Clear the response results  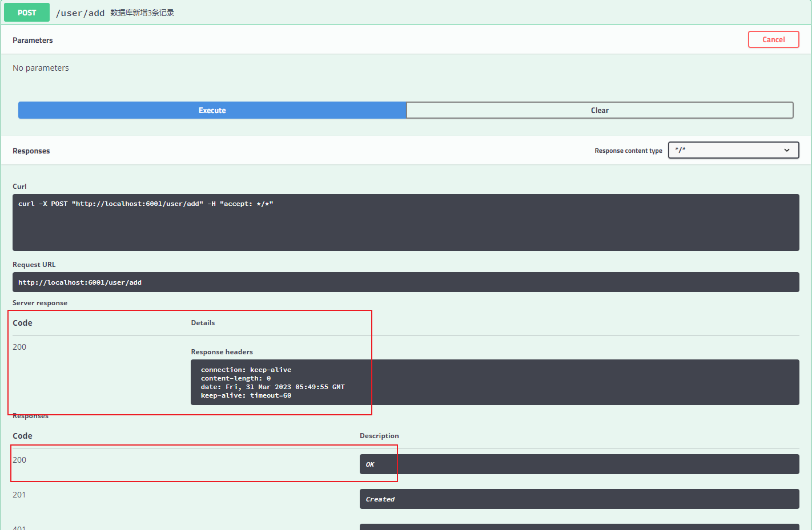point(600,110)
